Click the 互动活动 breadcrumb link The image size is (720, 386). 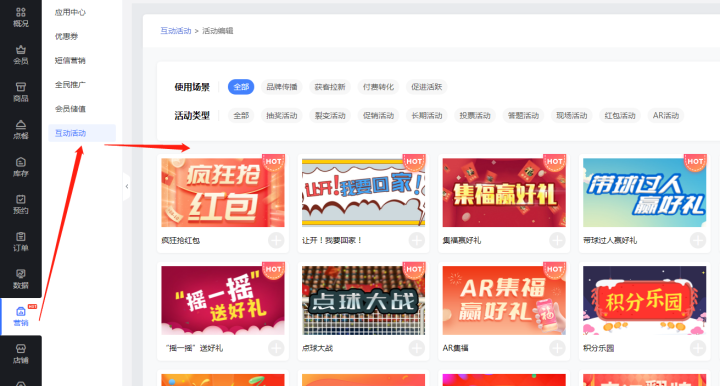click(x=175, y=31)
